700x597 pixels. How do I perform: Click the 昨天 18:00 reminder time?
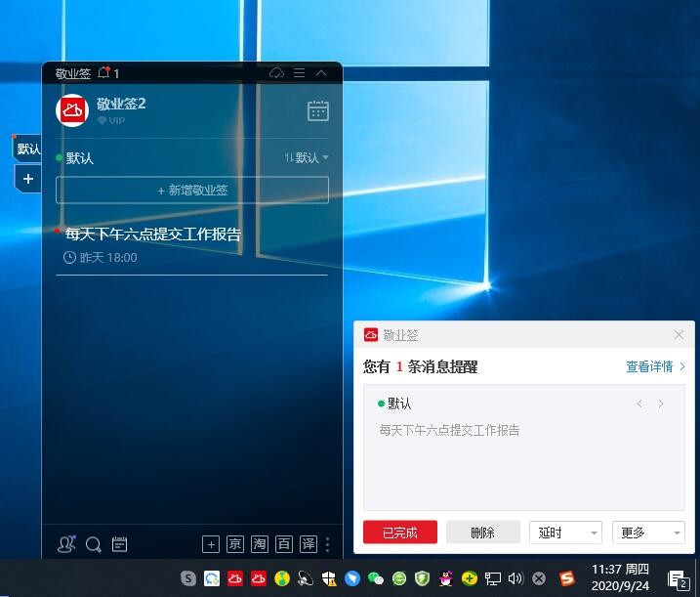(x=101, y=257)
